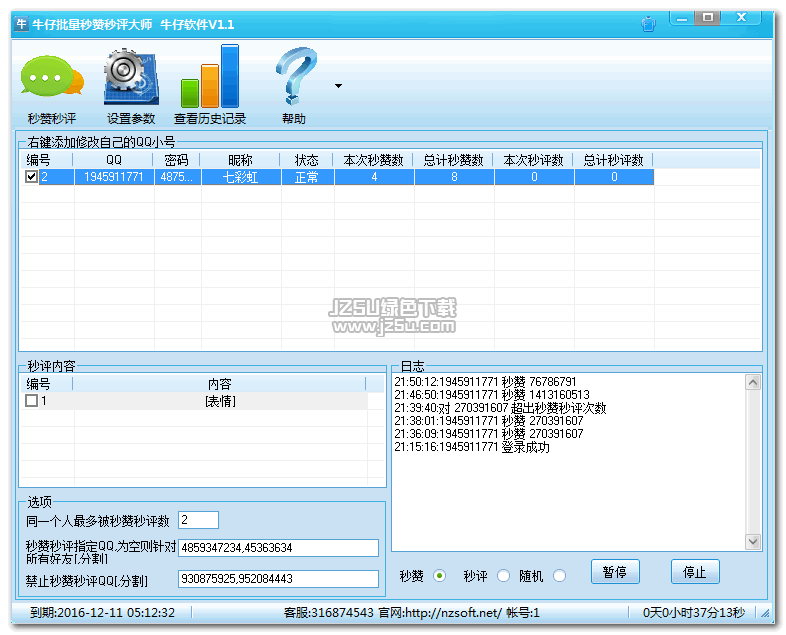Screen dimensions: 786x635
Task: Click the password cell 4875...
Action: point(177,177)
